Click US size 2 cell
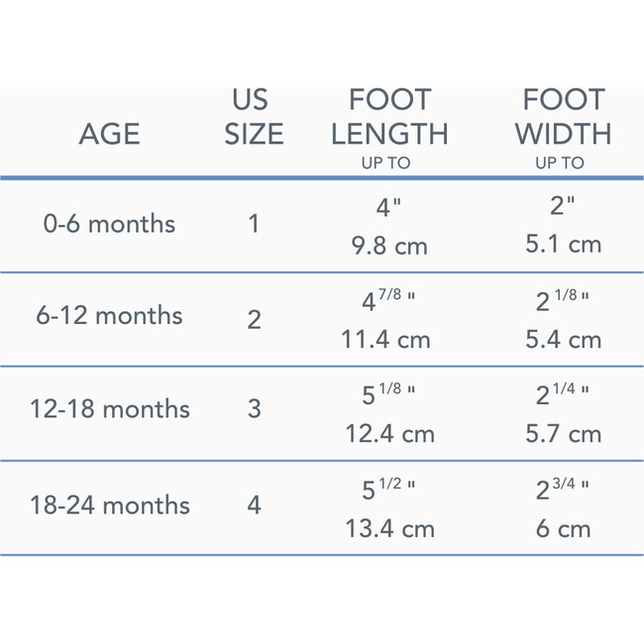 coord(254,319)
